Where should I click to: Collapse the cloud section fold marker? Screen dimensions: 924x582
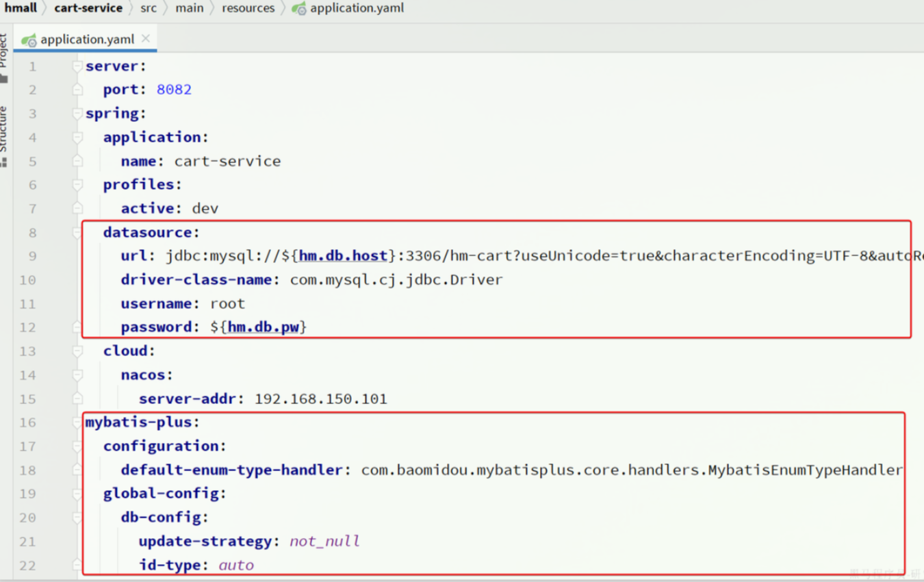[x=77, y=351]
